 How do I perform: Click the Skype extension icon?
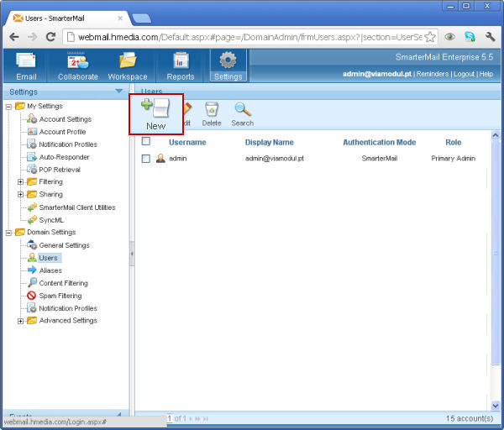pyautogui.click(x=470, y=37)
